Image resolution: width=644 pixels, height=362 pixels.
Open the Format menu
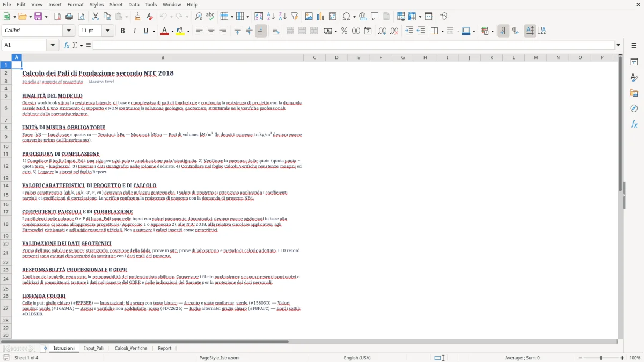click(75, 4)
